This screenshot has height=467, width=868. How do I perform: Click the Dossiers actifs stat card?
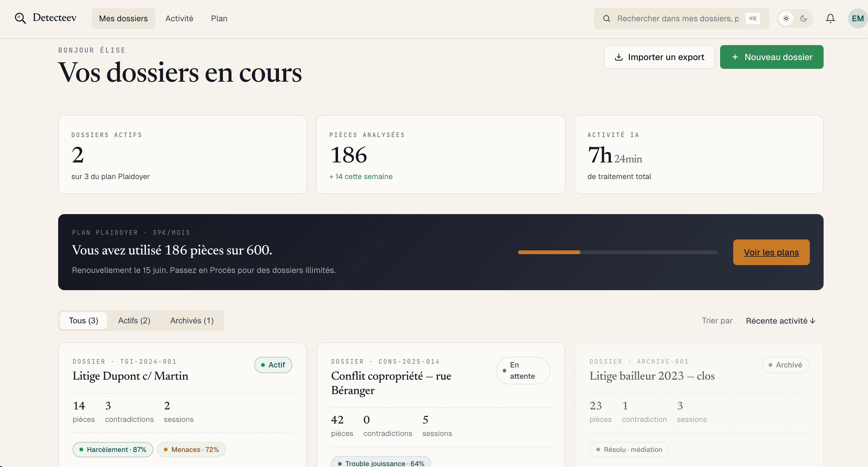click(183, 154)
